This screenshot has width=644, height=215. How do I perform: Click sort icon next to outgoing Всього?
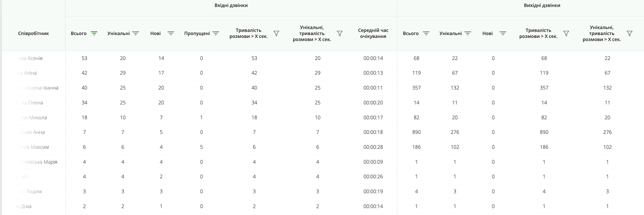pos(426,34)
